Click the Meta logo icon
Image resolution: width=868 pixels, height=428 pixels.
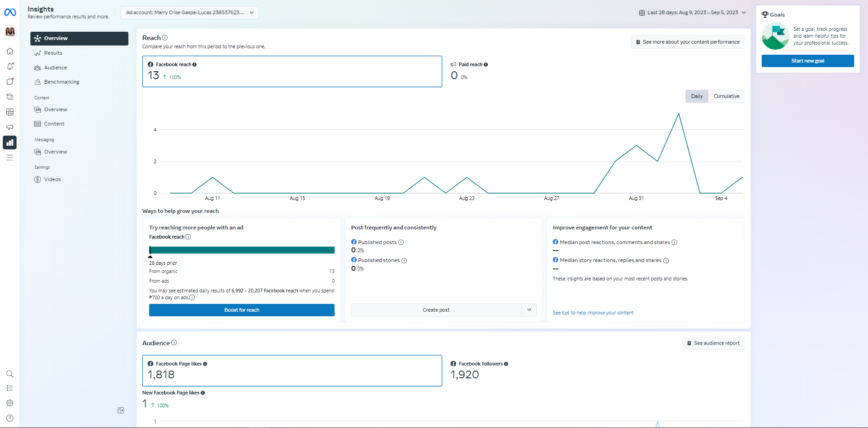tap(10, 12)
